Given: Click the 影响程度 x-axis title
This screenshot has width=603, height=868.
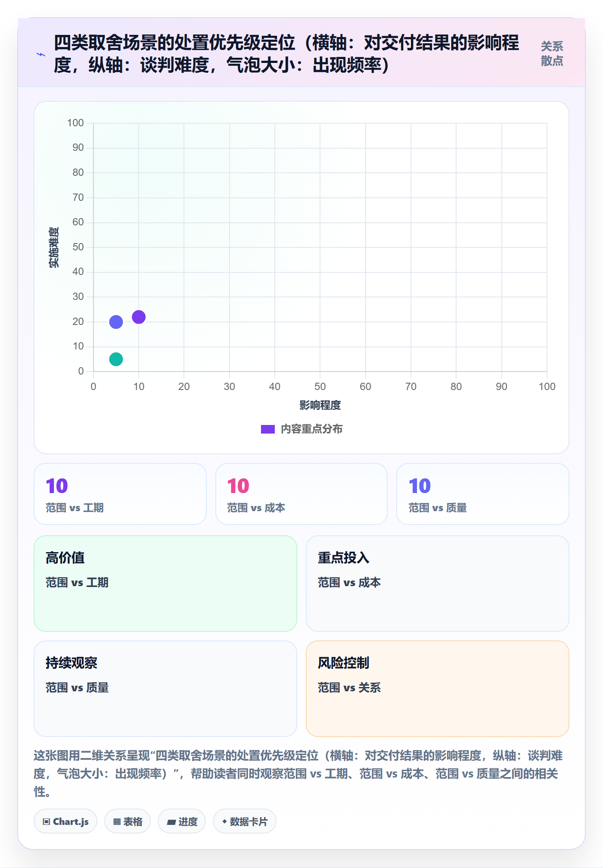Looking at the screenshot, I should [x=320, y=405].
